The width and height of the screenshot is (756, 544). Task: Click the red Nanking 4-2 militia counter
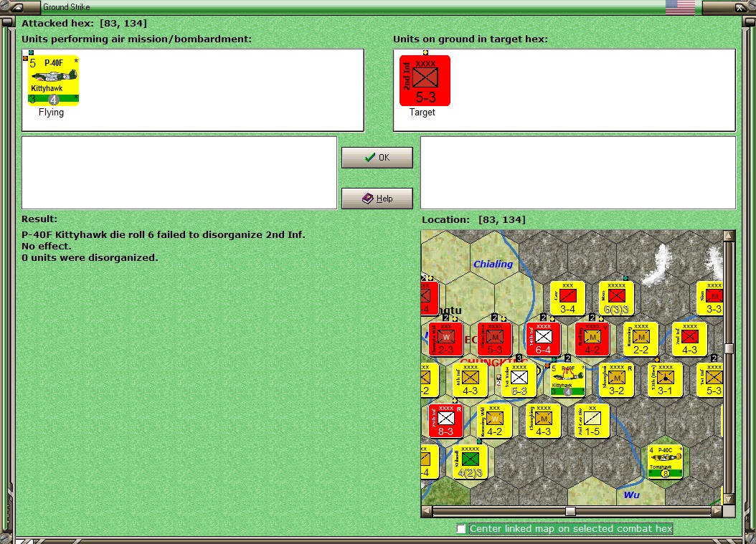click(592, 340)
